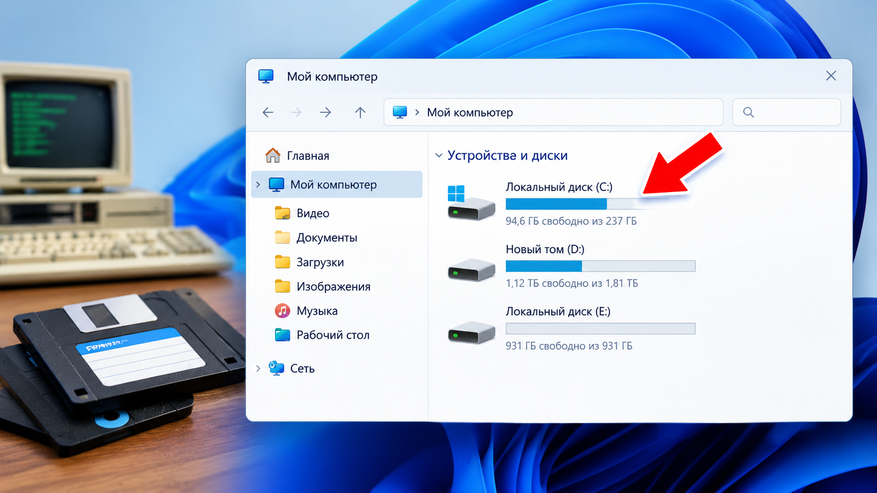Open the Рабочий стол label
The height and width of the screenshot is (493, 877).
[333, 335]
